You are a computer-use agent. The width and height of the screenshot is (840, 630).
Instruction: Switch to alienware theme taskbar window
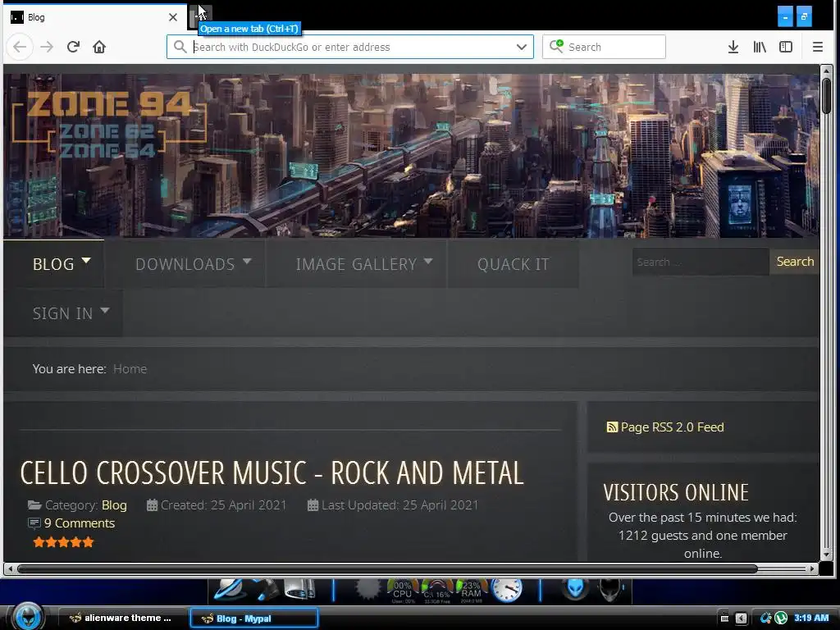pyautogui.click(x=121, y=618)
